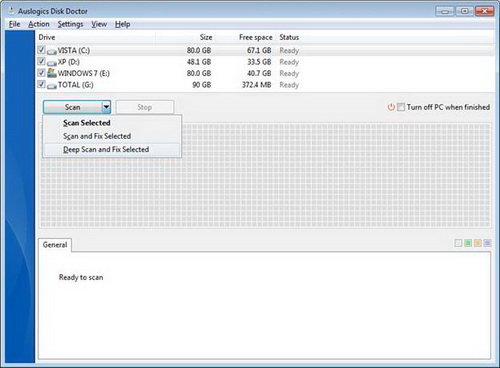
Task: Click the VISTA (C:) drive icon
Action: [52, 51]
